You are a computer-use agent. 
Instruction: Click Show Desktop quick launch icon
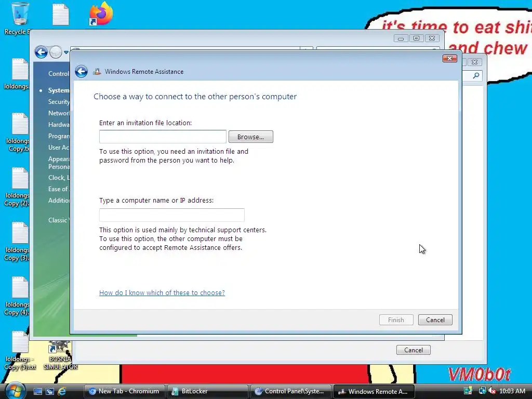click(37, 391)
